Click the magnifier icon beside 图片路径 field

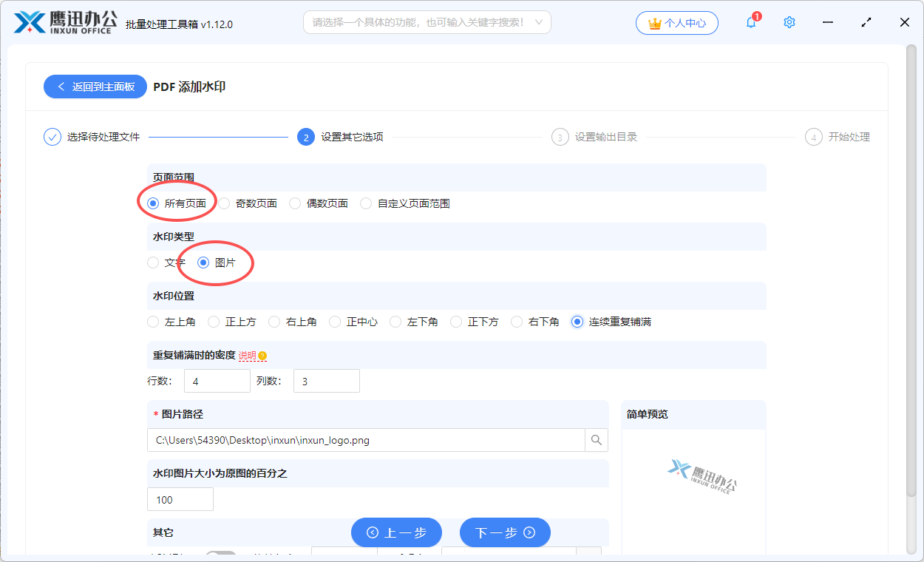596,439
